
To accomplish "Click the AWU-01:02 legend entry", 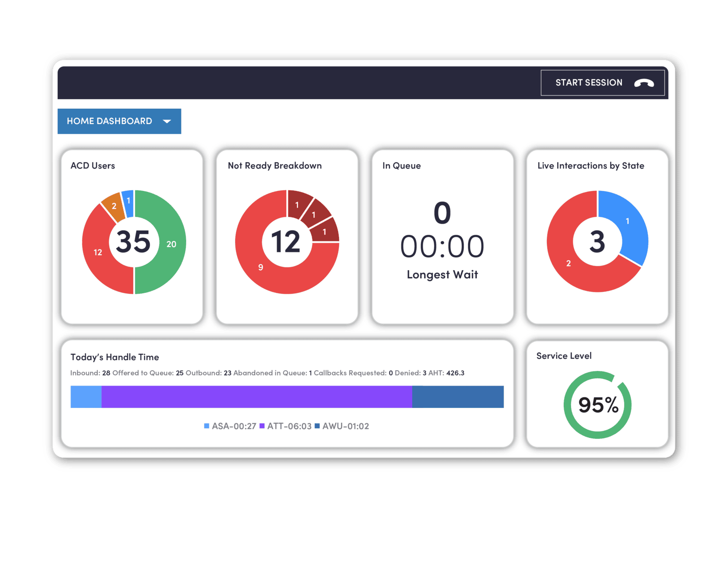I will pos(342,426).
